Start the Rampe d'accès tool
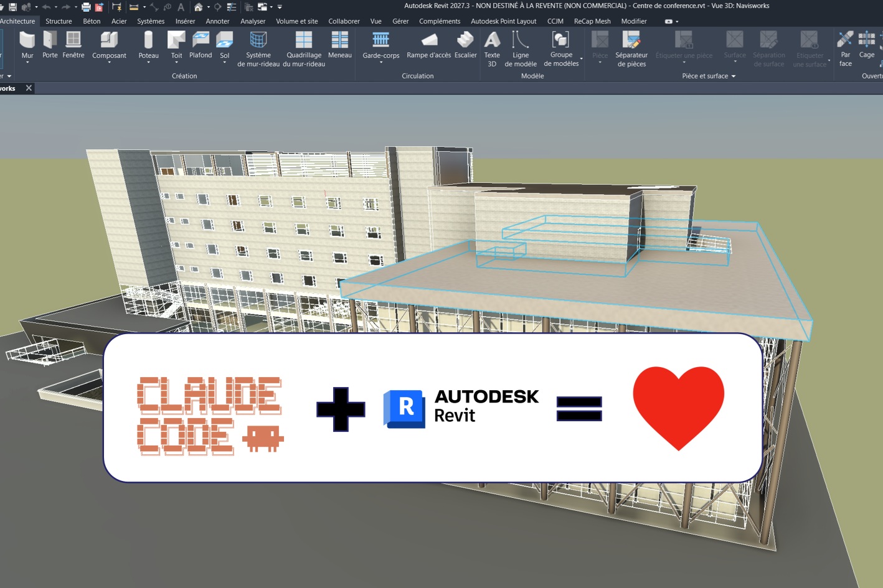The width and height of the screenshot is (883, 588). pyautogui.click(x=429, y=45)
